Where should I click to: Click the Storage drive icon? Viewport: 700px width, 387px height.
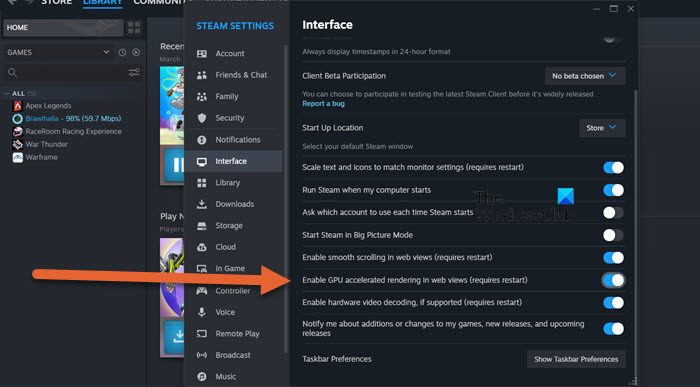click(x=202, y=225)
